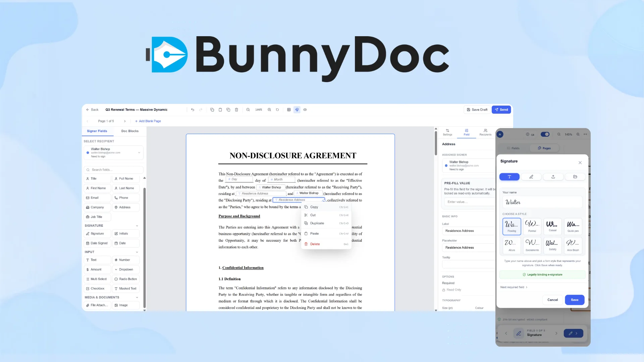Image resolution: width=644 pixels, height=362 pixels.
Task: Select Copy in the context menu
Action: (326, 207)
